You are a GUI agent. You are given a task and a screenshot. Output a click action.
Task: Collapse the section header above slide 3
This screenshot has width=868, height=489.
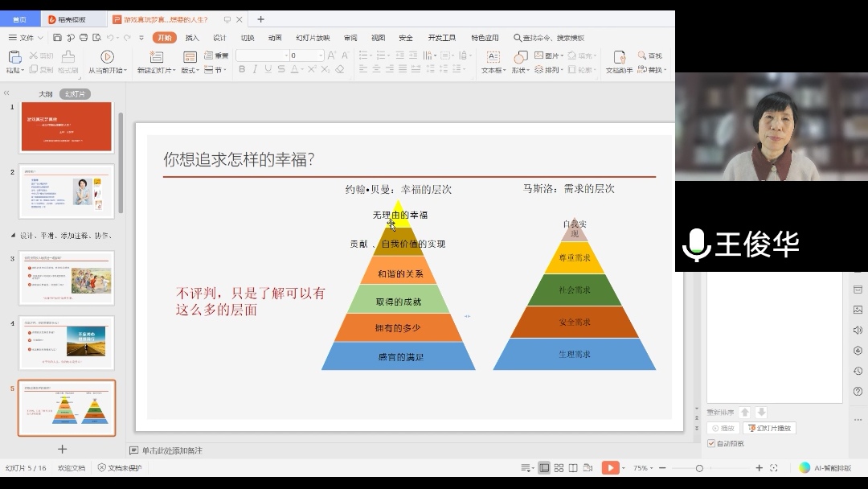click(12, 236)
